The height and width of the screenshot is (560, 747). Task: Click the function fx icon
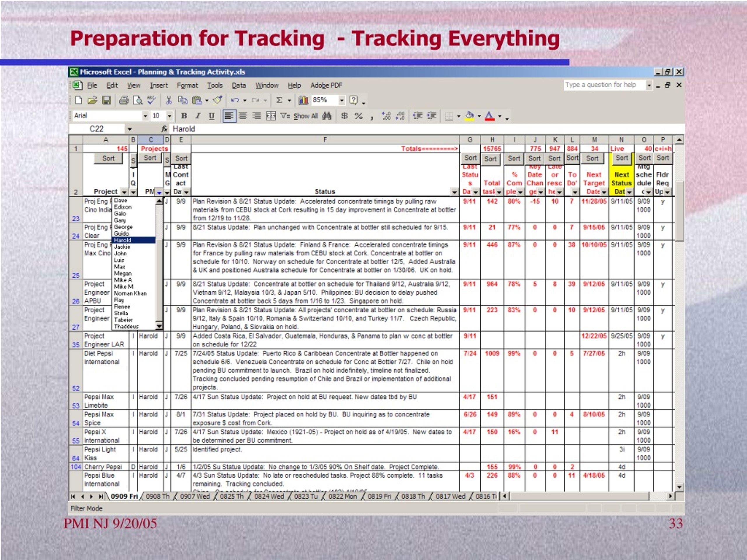[x=164, y=129]
